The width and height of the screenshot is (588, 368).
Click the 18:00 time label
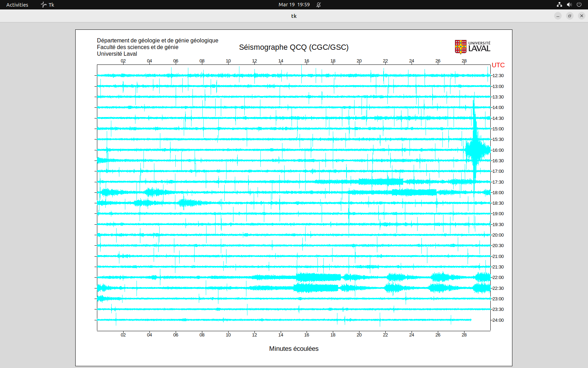(498, 193)
